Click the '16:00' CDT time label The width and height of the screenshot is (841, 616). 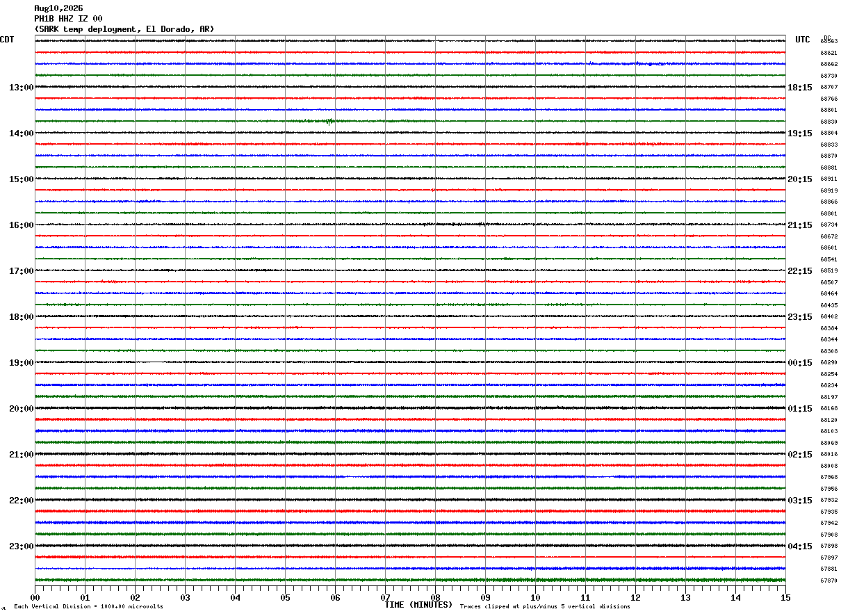point(22,225)
